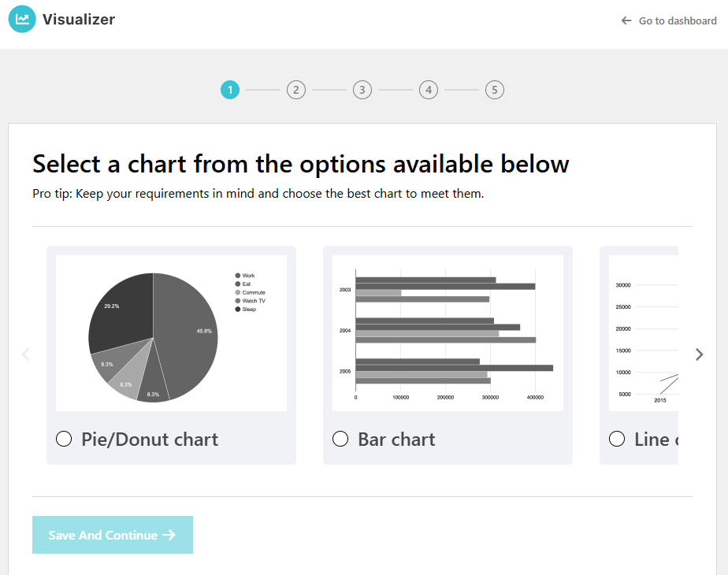Go to step 1 in the wizard
The image size is (728, 575).
pos(230,90)
